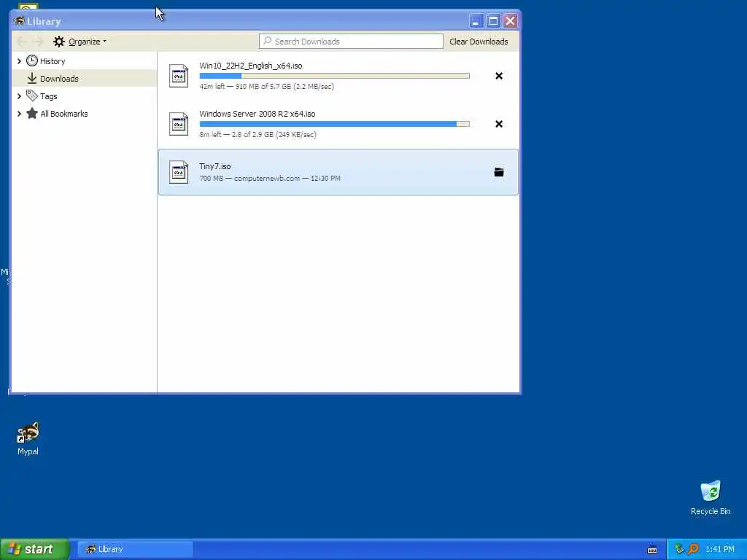Click the 700 MB computernewb.com details

[270, 178]
